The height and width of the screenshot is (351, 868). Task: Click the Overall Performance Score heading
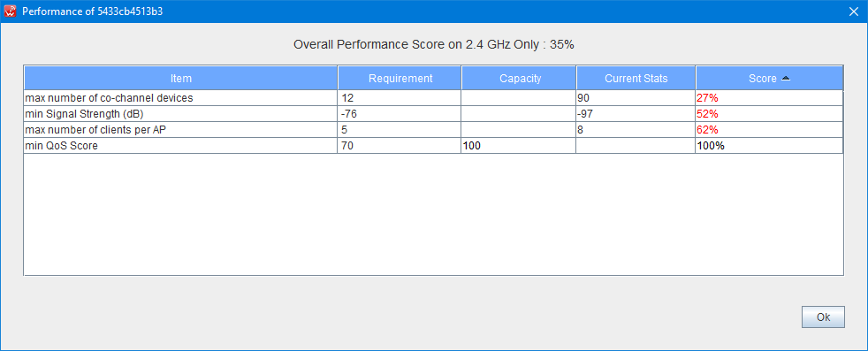pos(433,45)
